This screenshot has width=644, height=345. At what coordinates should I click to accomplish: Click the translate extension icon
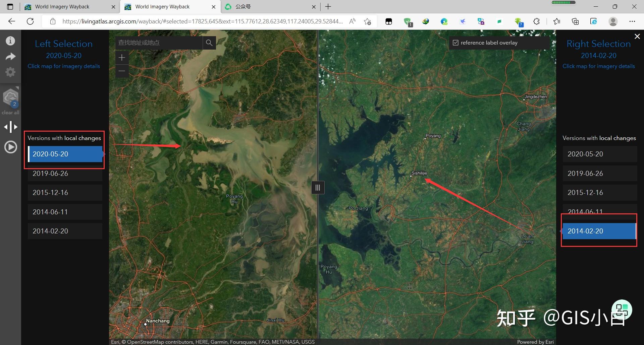481,21
